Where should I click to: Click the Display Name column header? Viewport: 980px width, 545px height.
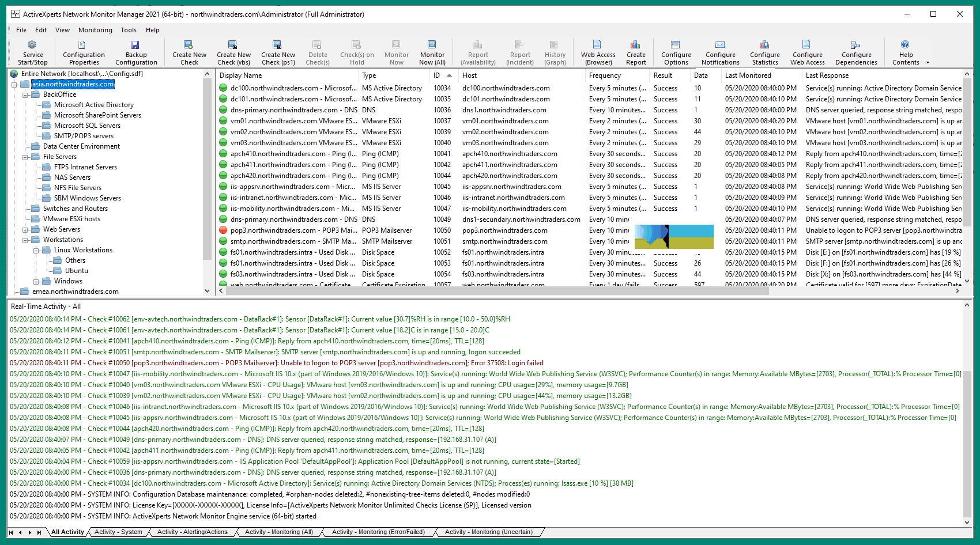[x=287, y=75]
